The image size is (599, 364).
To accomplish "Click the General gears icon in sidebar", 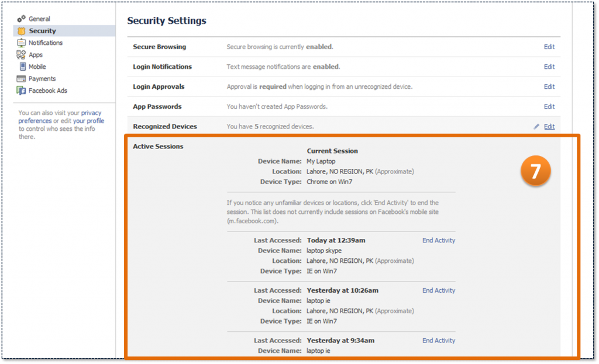I will pos(22,19).
